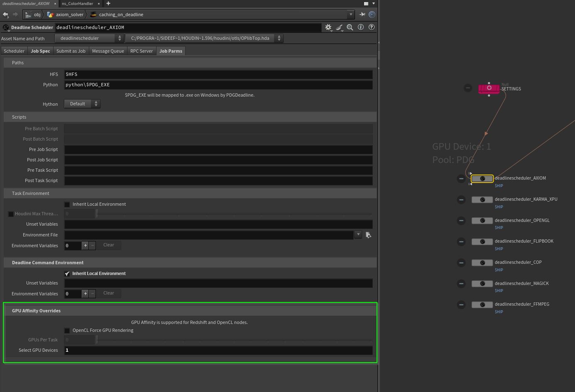The height and width of the screenshot is (392, 575).
Task: Open the Hython Default dropdown
Action: point(82,104)
